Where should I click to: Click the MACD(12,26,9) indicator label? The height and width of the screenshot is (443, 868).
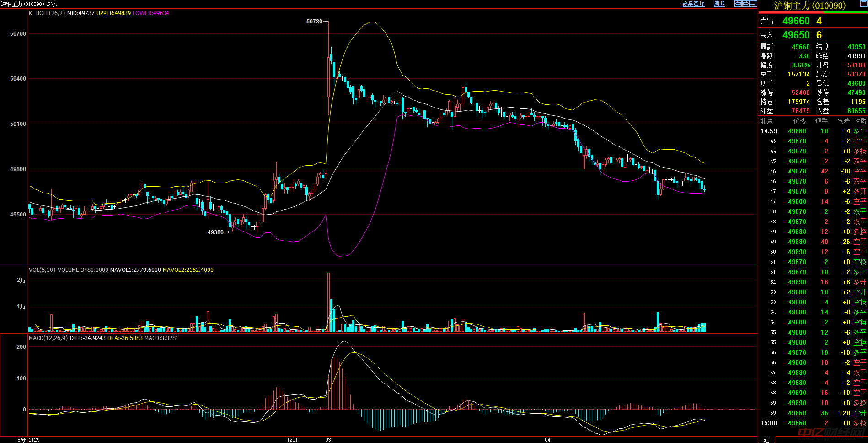pos(48,338)
